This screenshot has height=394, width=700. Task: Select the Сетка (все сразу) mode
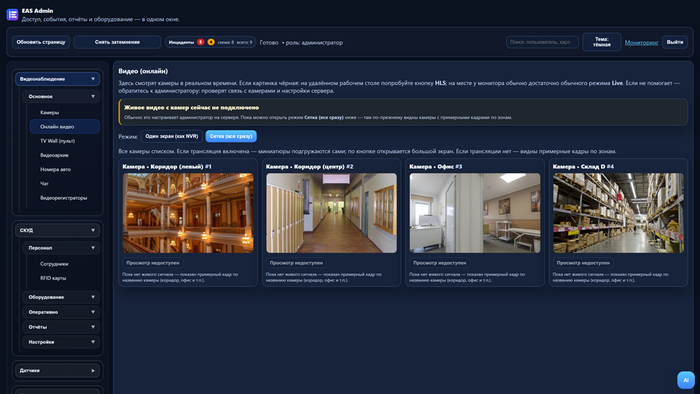click(x=231, y=136)
